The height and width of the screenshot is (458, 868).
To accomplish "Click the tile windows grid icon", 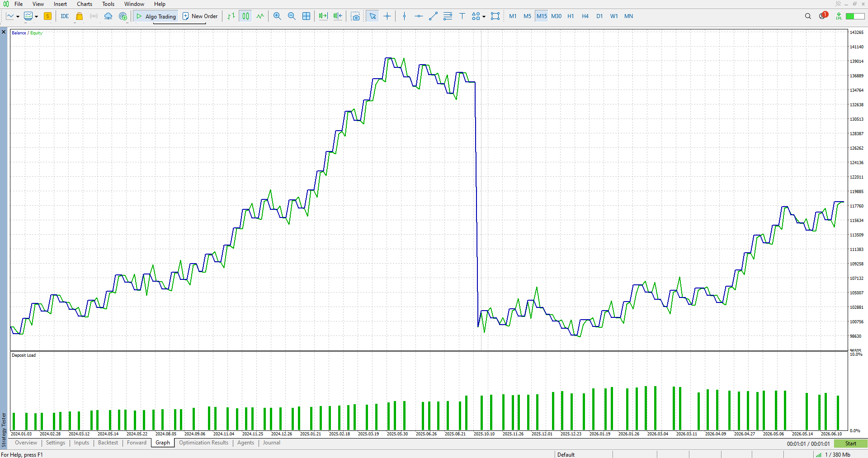I will [306, 16].
